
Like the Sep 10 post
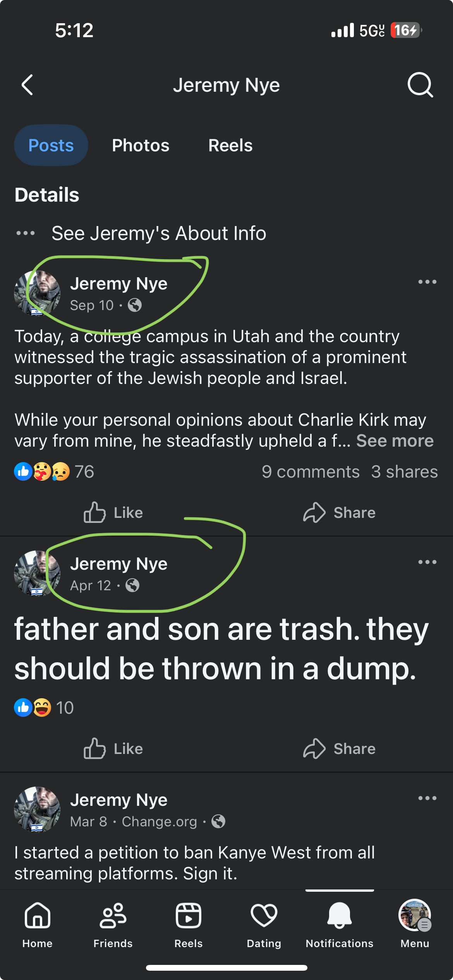[113, 512]
